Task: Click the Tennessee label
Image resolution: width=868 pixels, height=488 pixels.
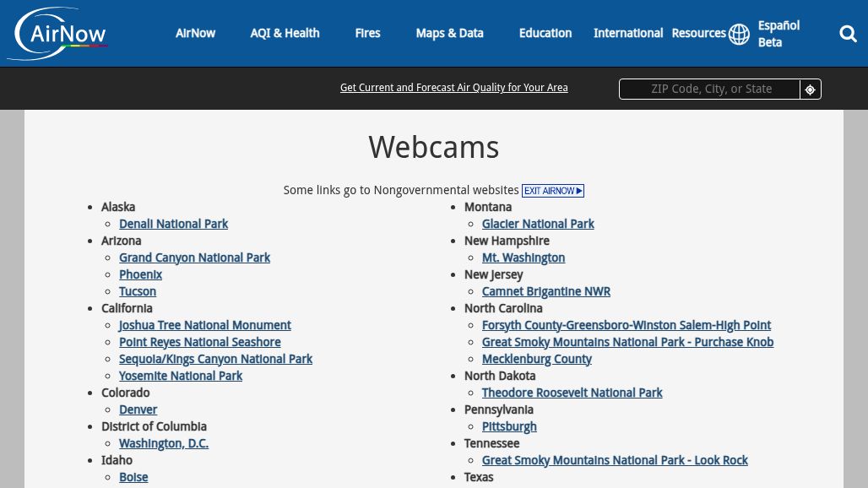Action: coord(491,443)
